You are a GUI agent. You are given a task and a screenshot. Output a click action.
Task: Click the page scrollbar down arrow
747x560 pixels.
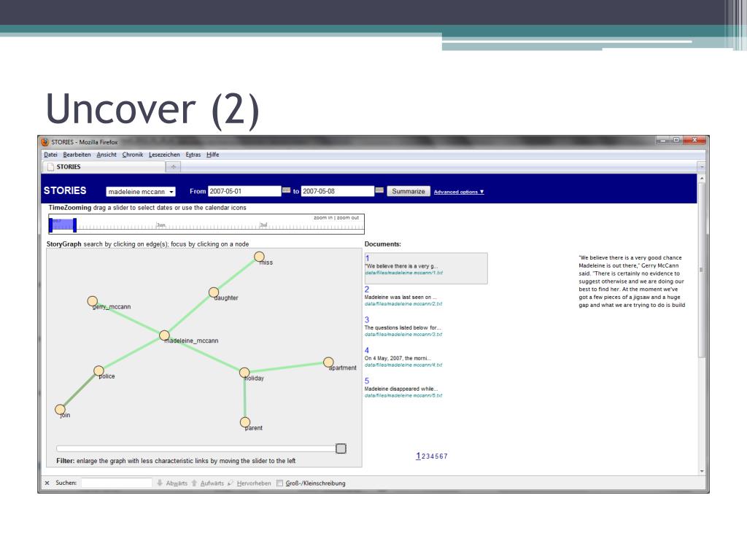coord(701,471)
